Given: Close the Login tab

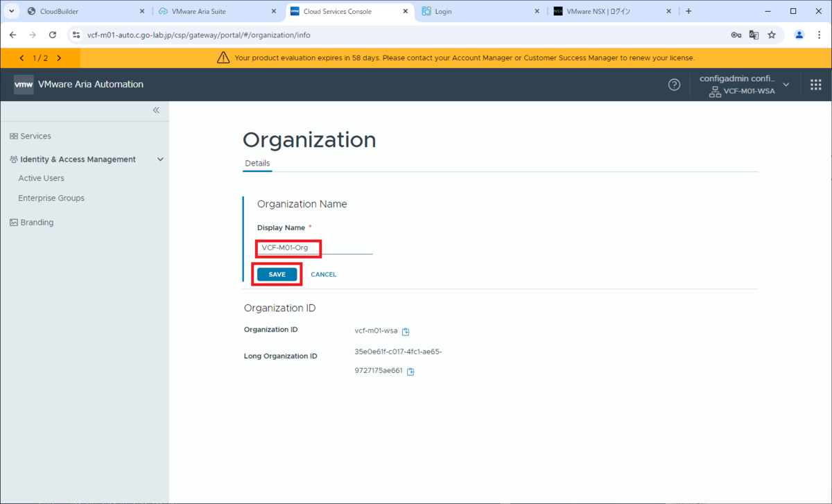Looking at the screenshot, I should (537, 11).
